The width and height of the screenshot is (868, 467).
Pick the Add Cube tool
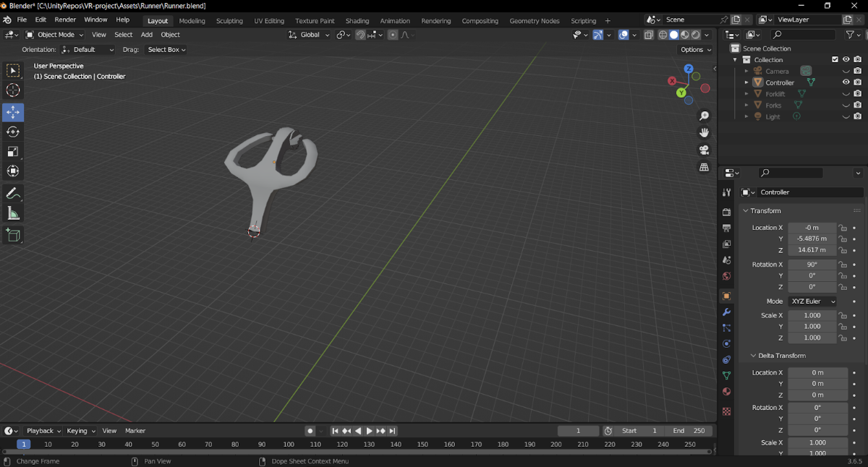13,235
